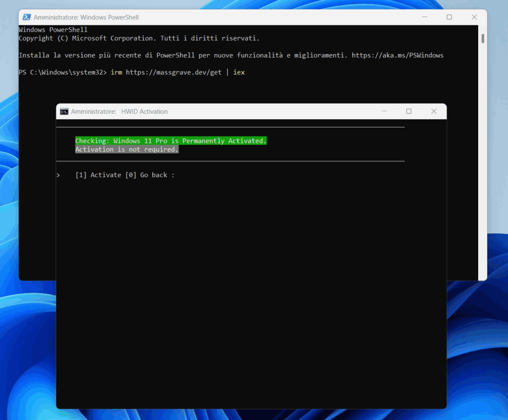Viewport: 508px width, 420px height.
Task: Maximize the HWID Activation window
Action: [409, 111]
